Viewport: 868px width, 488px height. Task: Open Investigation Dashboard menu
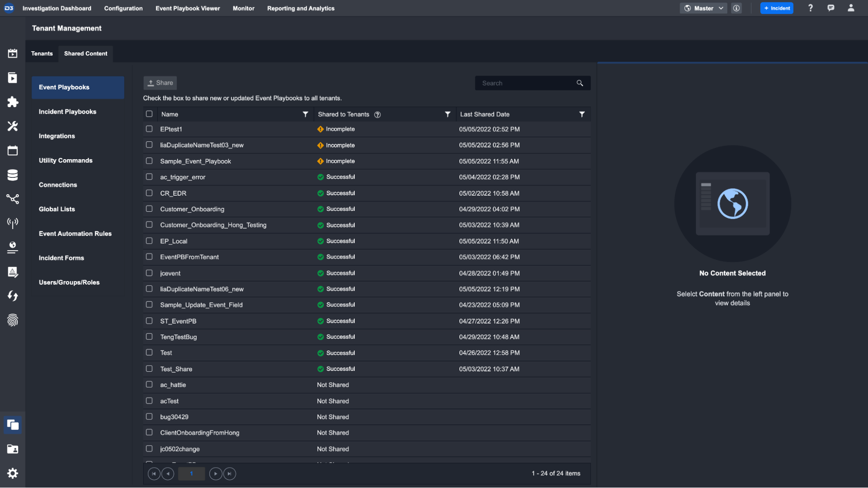click(57, 8)
